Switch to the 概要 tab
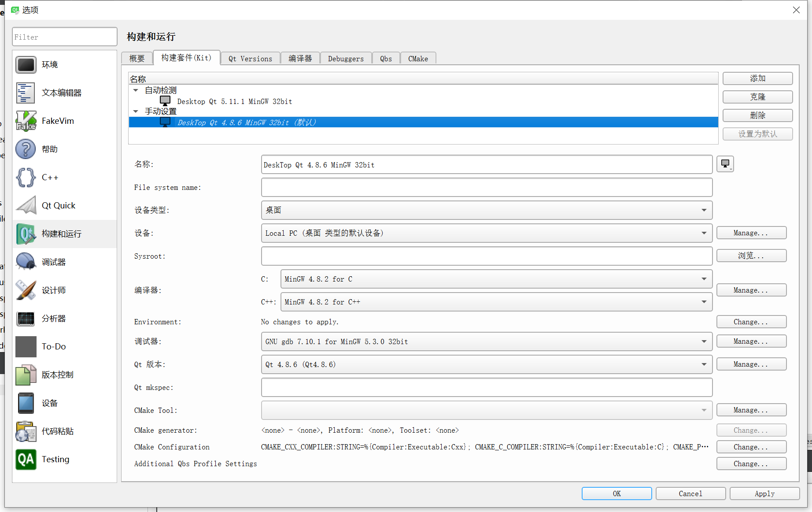This screenshot has width=812, height=512. [137, 59]
